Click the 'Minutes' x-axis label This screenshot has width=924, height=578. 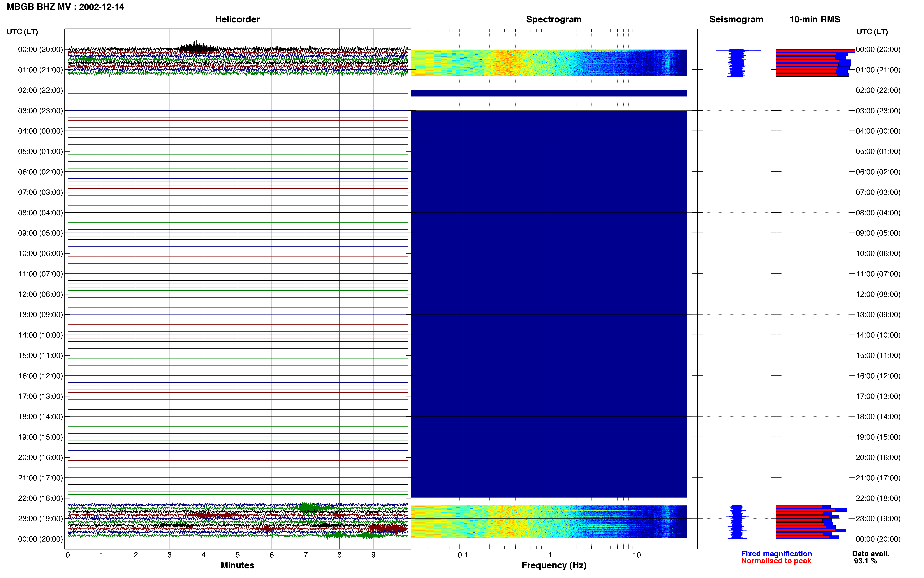tap(237, 565)
